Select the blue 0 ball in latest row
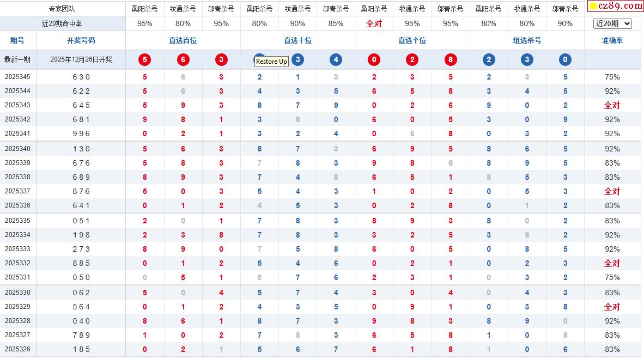The width and height of the screenshot is (644, 359). [x=565, y=59]
